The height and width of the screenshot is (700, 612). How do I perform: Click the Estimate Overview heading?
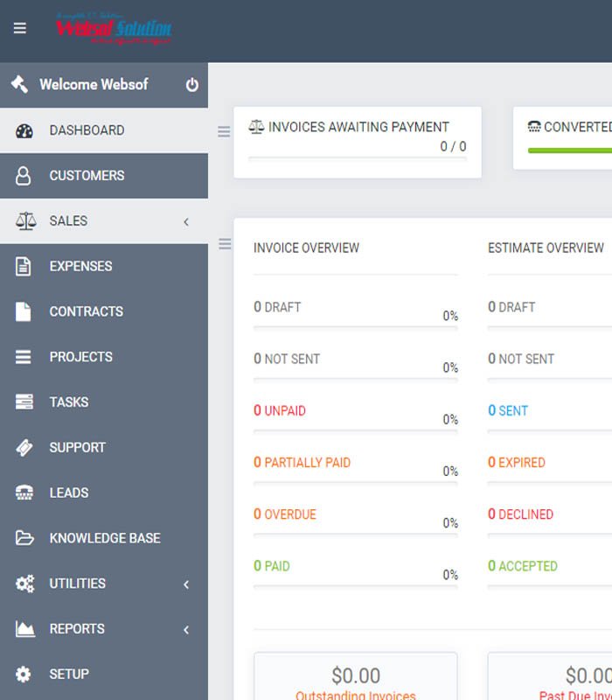coord(546,248)
